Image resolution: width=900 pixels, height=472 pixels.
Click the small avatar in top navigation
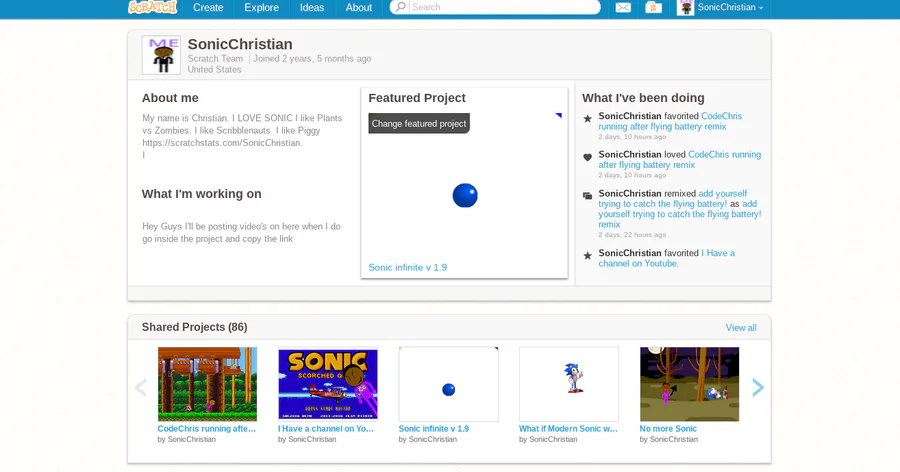pyautogui.click(x=685, y=7)
